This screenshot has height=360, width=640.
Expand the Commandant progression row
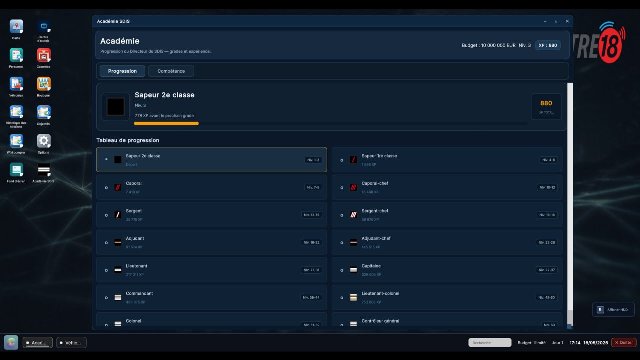point(211,297)
